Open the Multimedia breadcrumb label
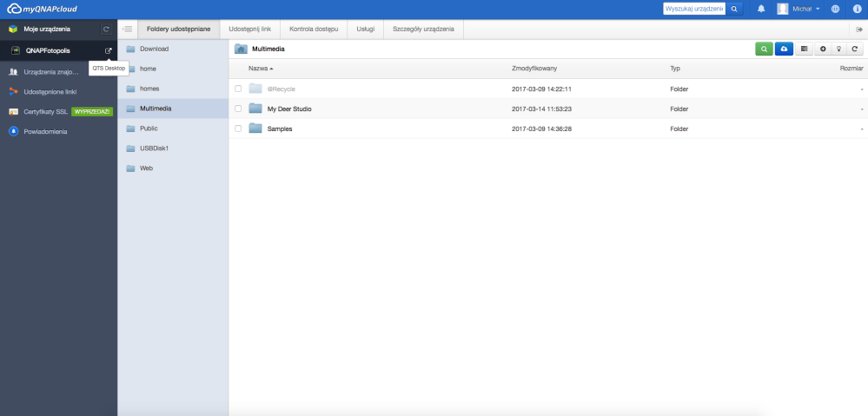 pos(268,50)
